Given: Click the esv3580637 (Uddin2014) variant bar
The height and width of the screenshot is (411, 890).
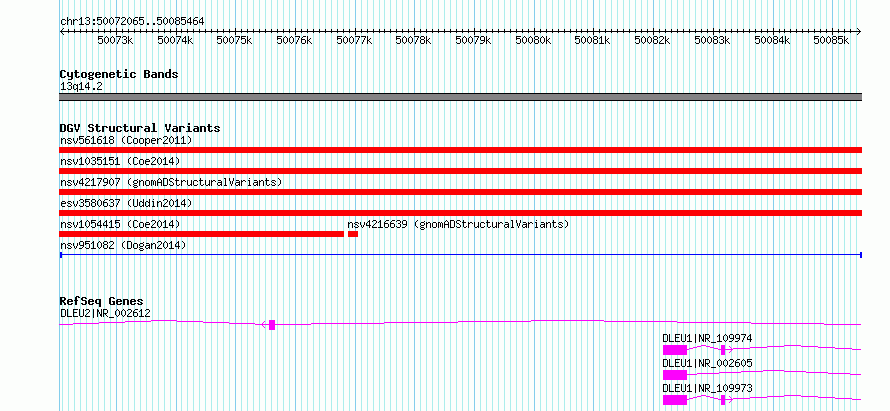Looking at the screenshot, I should coord(460,213).
